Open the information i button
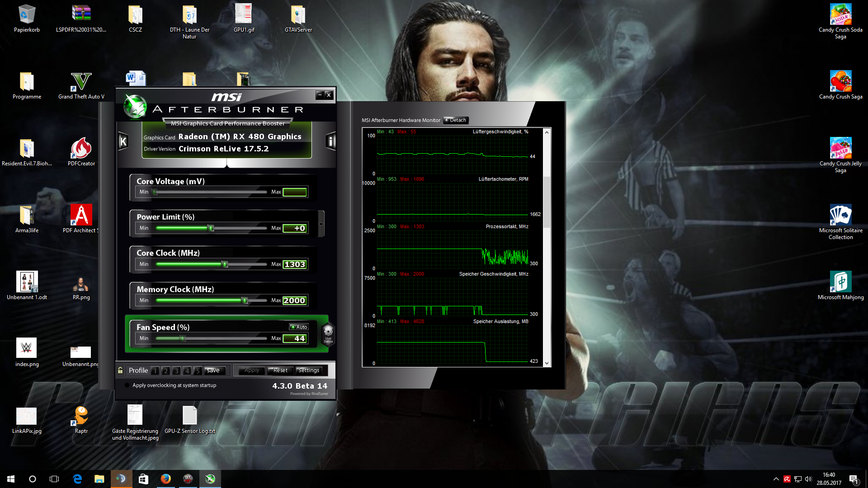Viewport: 868px width, 488px height. [330, 142]
